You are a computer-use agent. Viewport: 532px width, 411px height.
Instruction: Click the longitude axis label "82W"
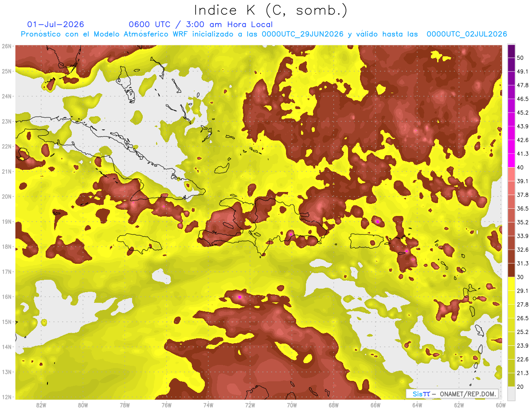(x=41, y=405)
